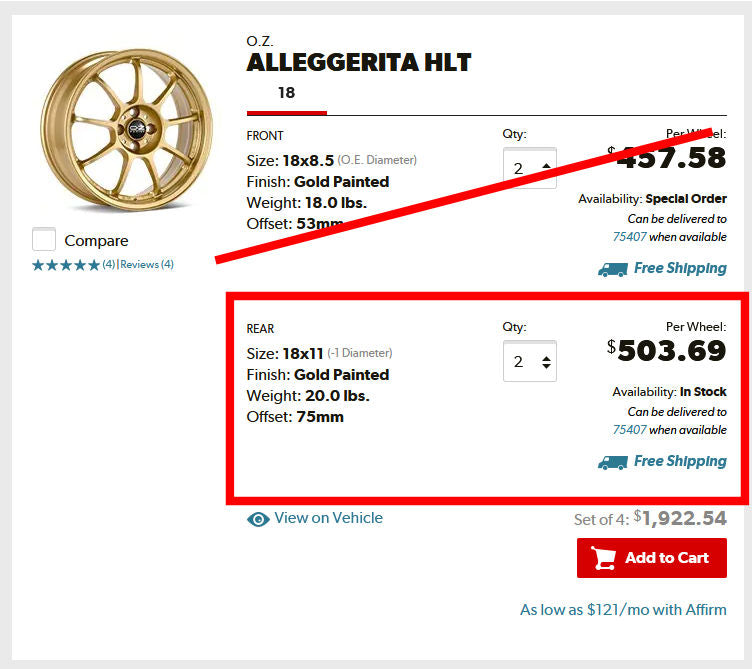
Task: Click the front wheel Free Shipping truck icon
Action: click(x=613, y=269)
